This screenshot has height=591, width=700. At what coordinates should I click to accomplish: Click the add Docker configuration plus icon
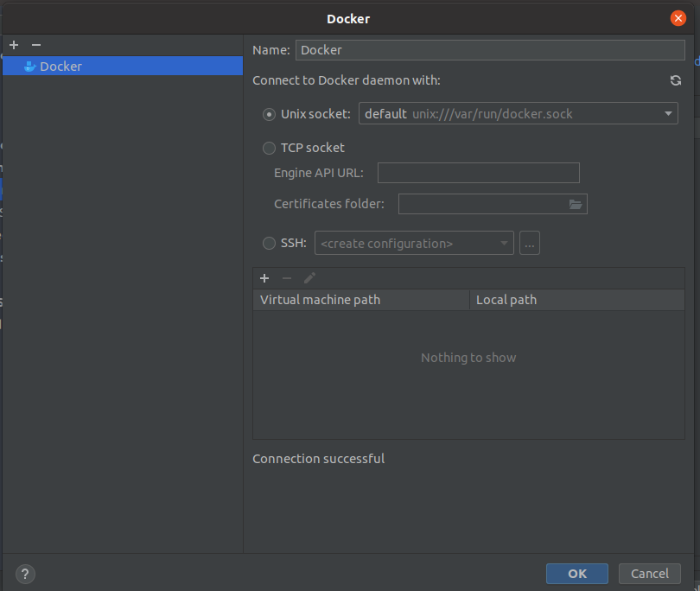click(14, 45)
